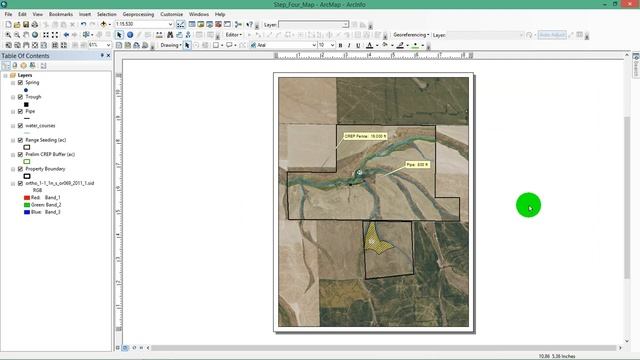The width and height of the screenshot is (640, 360).
Task: Open the Bookmarks menu
Action: pyautogui.click(x=61, y=14)
